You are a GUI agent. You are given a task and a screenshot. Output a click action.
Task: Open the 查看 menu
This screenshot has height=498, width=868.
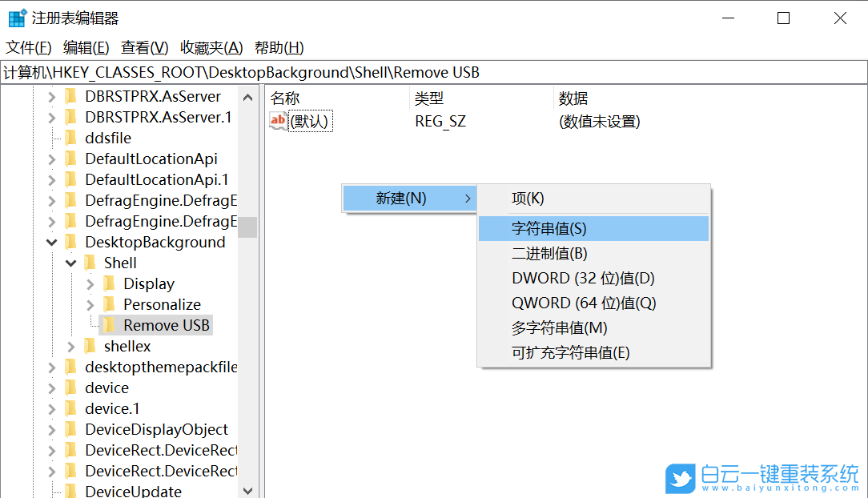pyautogui.click(x=144, y=47)
